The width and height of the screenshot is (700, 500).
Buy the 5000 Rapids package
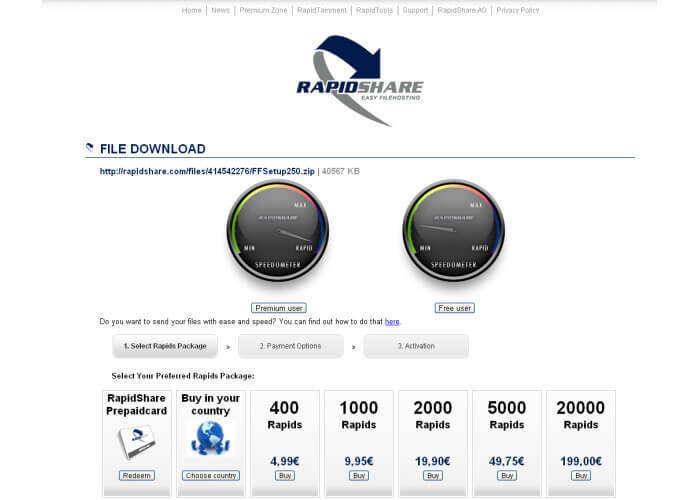point(507,475)
